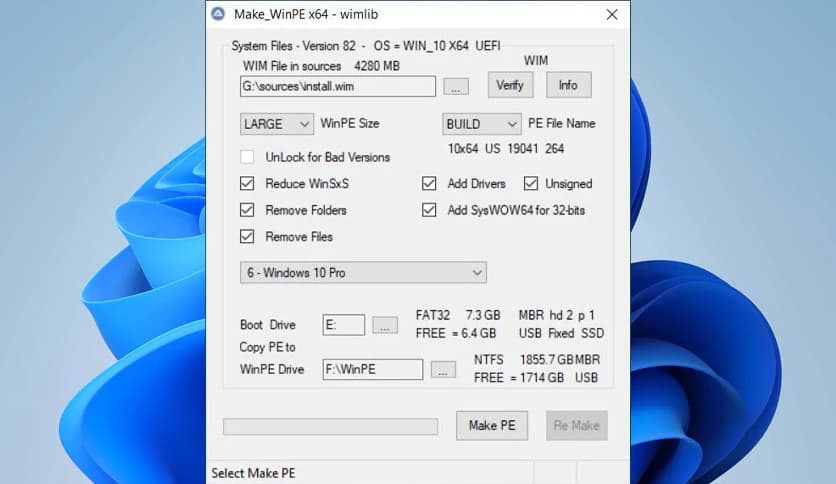Click the WIM Info button
The width and height of the screenshot is (836, 484).
[568, 85]
